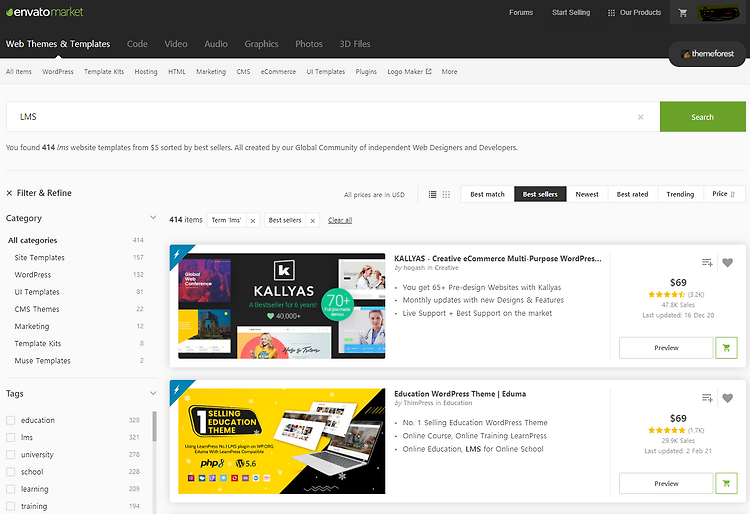Tick the university tag checkbox
This screenshot has height=514, width=750.
pyautogui.click(x=11, y=455)
